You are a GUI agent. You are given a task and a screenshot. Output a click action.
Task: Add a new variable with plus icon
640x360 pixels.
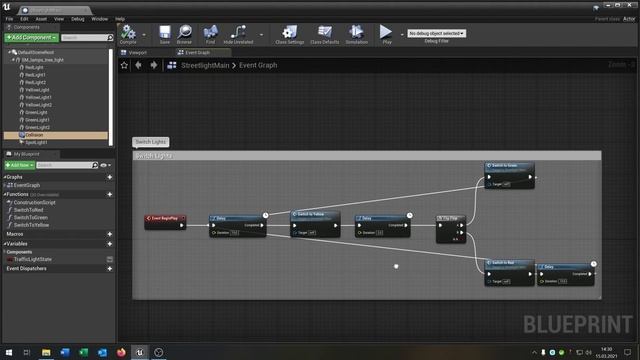pos(109,244)
